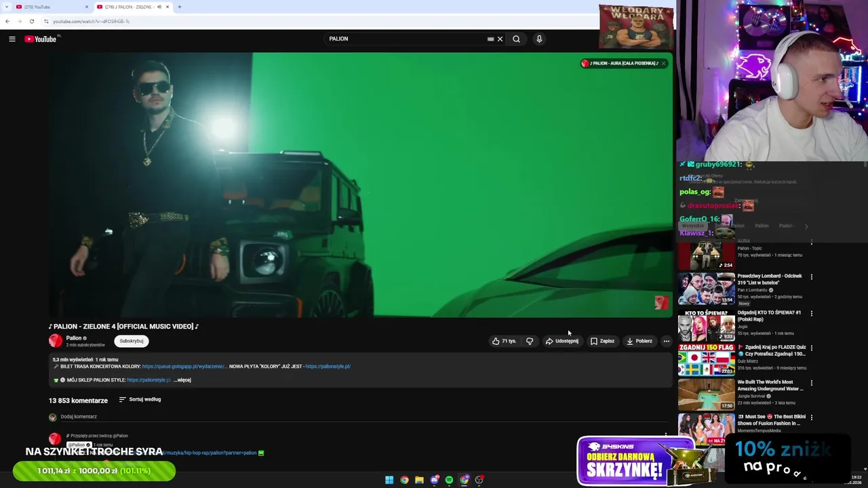
Task: Click the browser forward arrow
Action: click(x=20, y=21)
